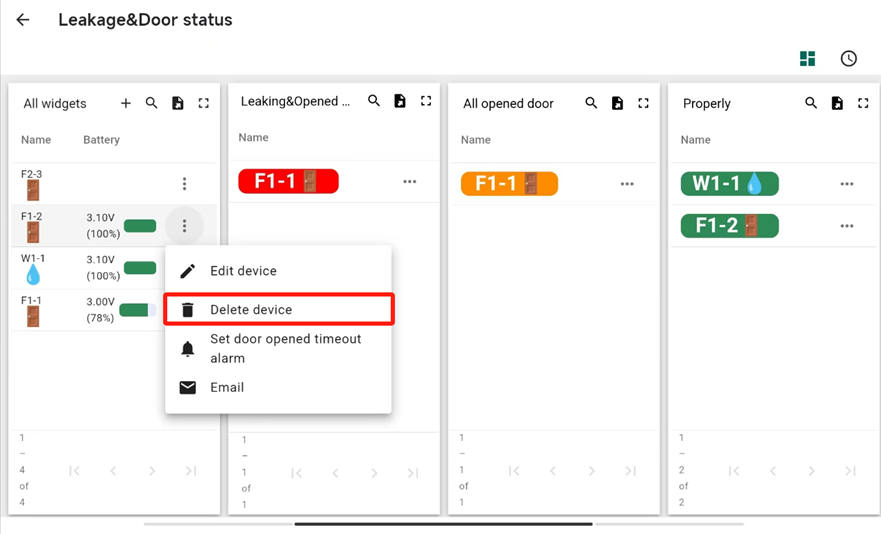Click the W1-1 battery level bar
Image resolution: width=881 pixels, height=534 pixels.
click(x=140, y=268)
